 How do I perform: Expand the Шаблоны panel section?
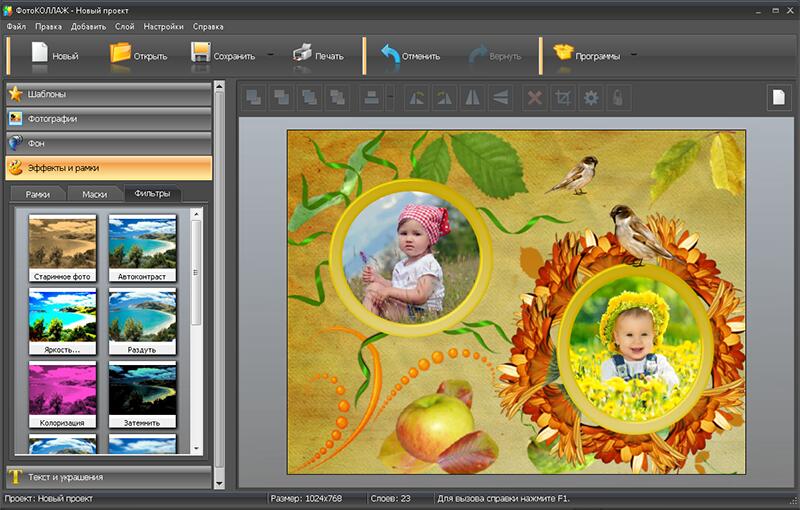click(108, 94)
